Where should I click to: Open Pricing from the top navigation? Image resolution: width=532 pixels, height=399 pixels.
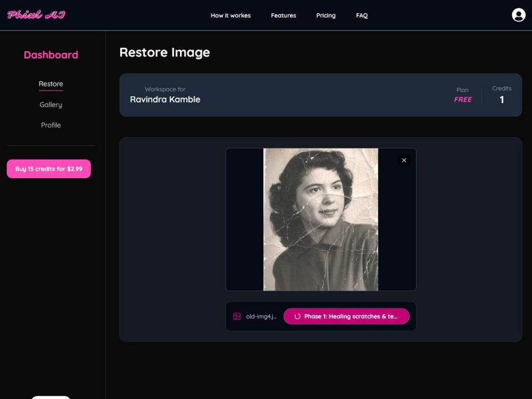pyautogui.click(x=326, y=15)
